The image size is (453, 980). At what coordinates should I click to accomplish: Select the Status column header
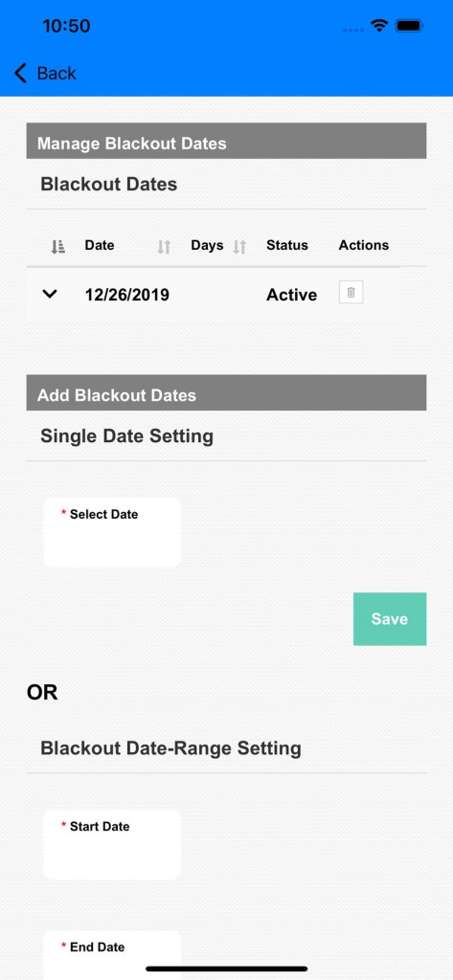coord(287,245)
